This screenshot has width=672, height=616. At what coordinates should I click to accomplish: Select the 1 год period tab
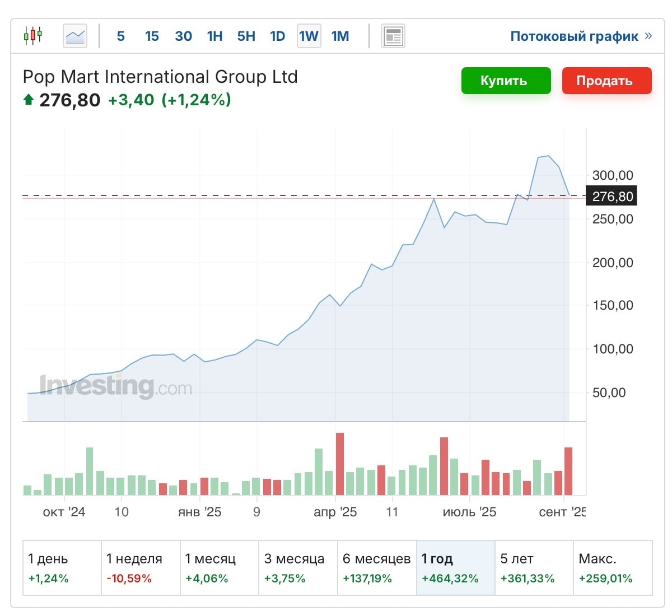coord(456,567)
